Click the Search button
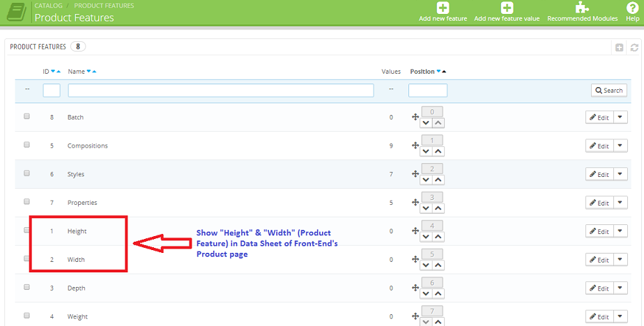 pyautogui.click(x=609, y=91)
